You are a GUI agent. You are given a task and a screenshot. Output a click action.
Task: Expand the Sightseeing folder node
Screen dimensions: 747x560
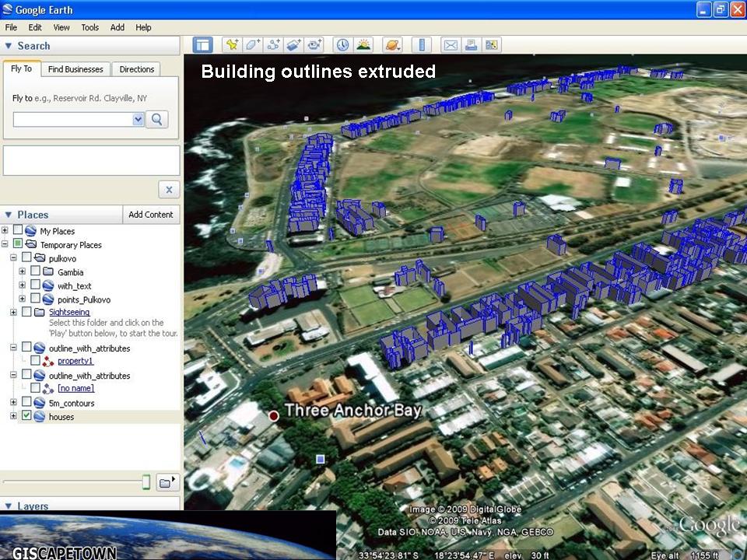13,313
